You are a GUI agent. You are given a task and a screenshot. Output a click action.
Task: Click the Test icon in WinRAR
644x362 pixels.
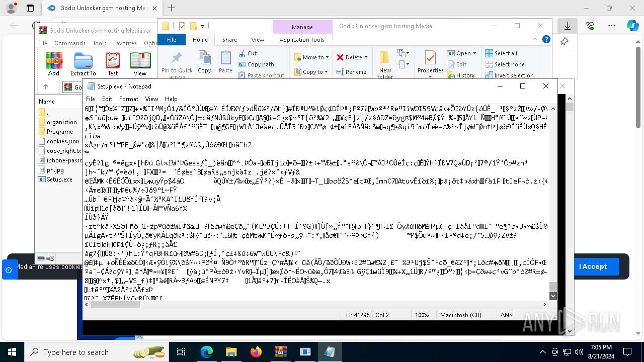pyautogui.click(x=113, y=63)
